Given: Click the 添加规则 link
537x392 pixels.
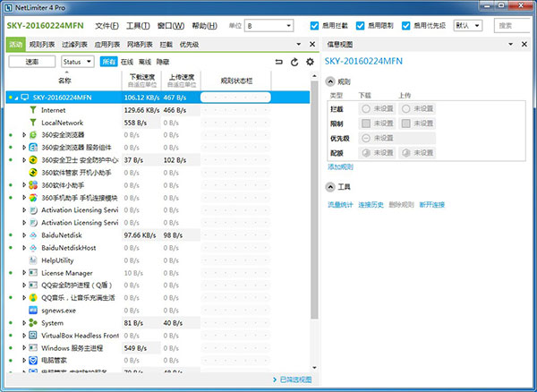Looking at the screenshot, I should 340,166.
